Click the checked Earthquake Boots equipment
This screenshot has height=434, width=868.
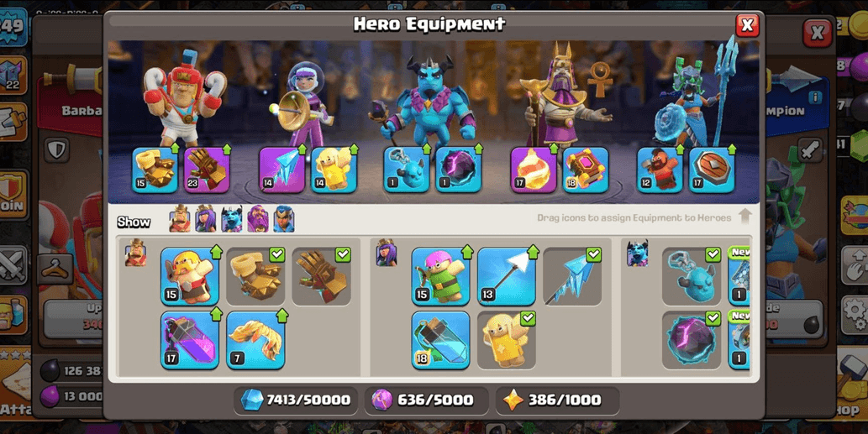[255, 276]
